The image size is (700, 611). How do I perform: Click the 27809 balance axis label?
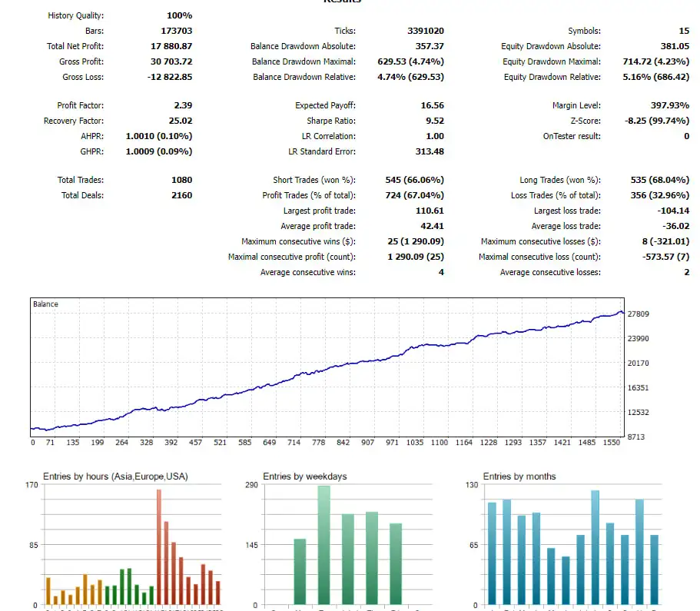(x=638, y=314)
